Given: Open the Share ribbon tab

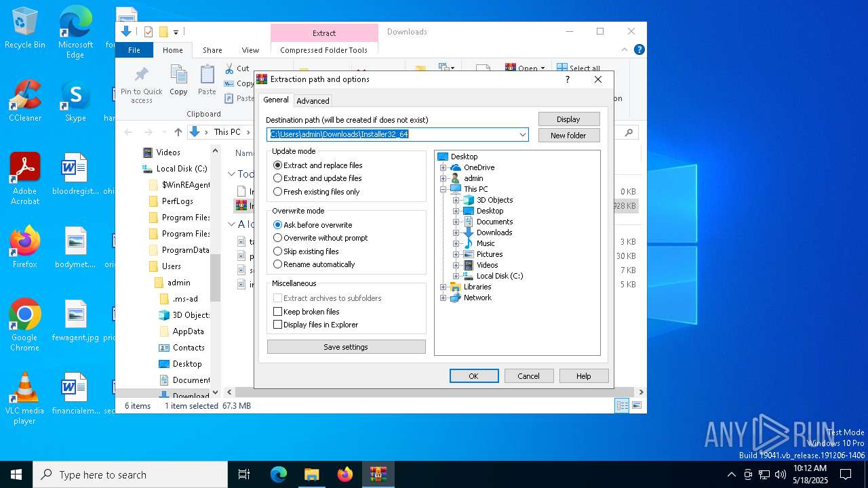Looking at the screenshot, I should [x=212, y=50].
